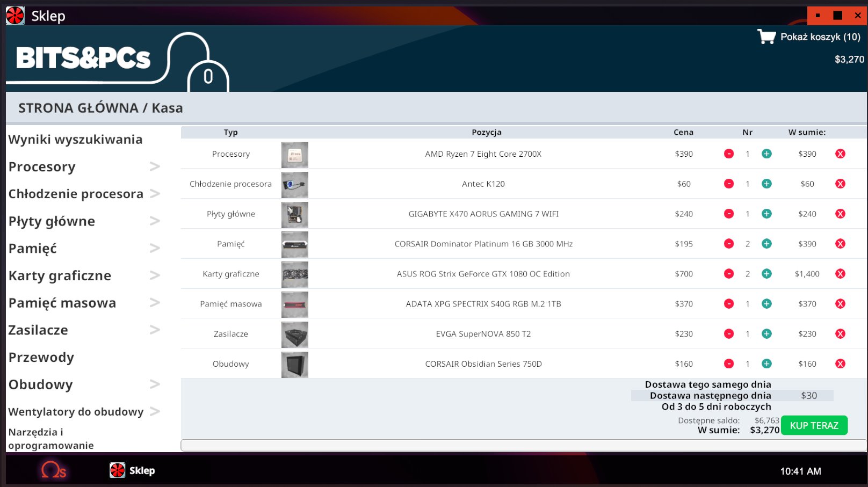Screen dimensions: 868x487
Task: Choose 3 to 5 business days delivery
Action: [x=717, y=407]
